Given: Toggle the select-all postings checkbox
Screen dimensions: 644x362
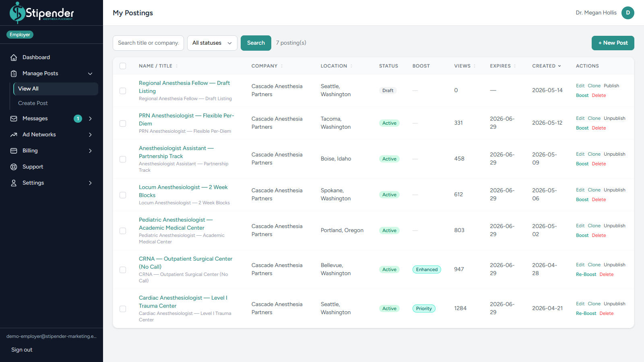Looking at the screenshot, I should [123, 66].
